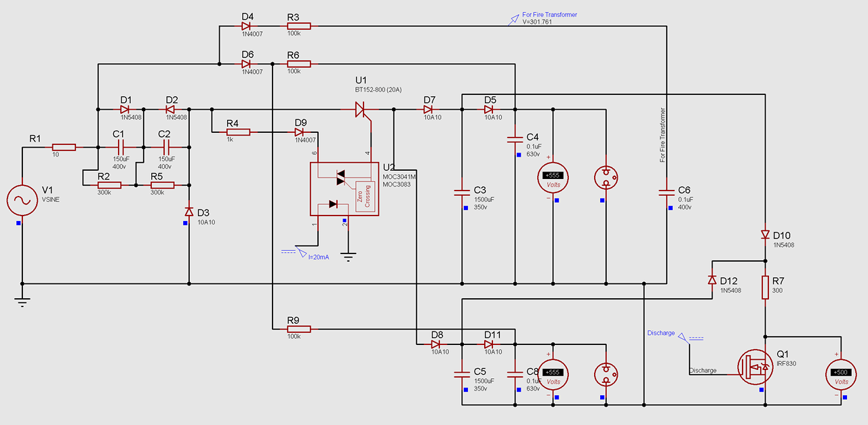Click the D3 diode symbol

point(189,212)
